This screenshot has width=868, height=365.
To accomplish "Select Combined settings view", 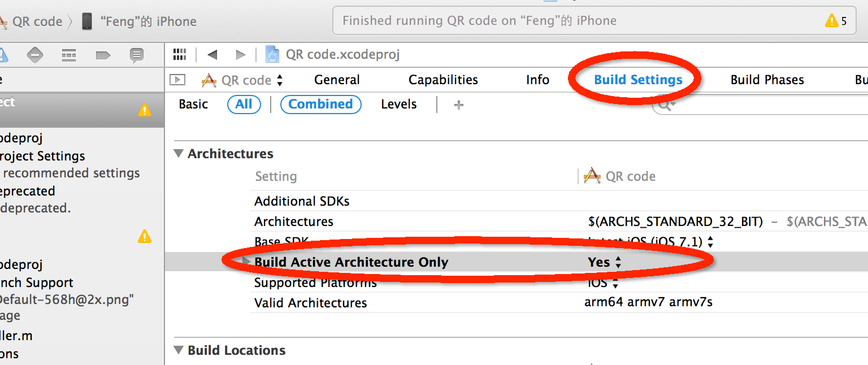I will [x=320, y=105].
